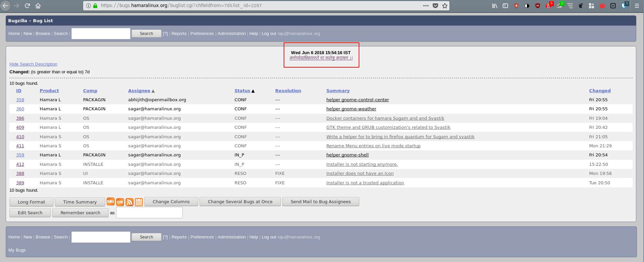Open the Firefox Library icon
This screenshot has width=644, height=262.
495,6
